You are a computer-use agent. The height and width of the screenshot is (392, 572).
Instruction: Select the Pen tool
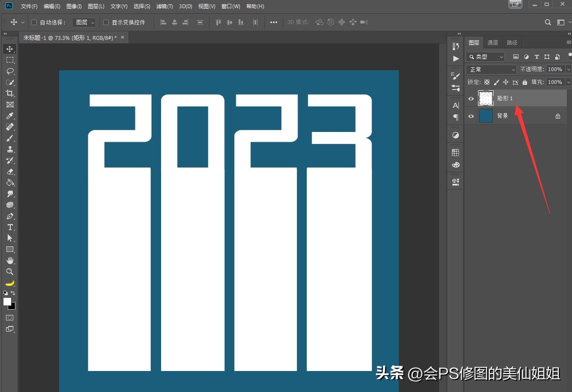point(10,216)
